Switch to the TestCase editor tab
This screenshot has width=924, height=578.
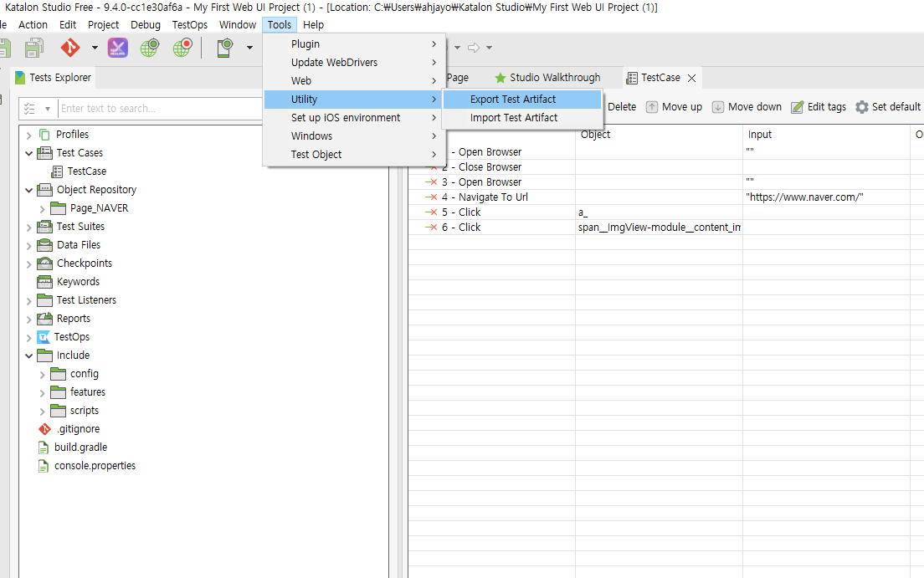pyautogui.click(x=660, y=78)
